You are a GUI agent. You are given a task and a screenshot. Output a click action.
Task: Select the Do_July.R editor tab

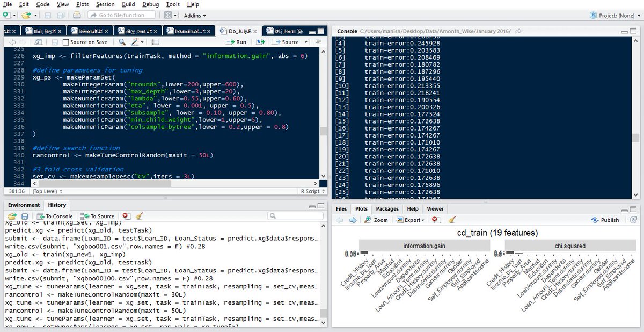tap(239, 31)
